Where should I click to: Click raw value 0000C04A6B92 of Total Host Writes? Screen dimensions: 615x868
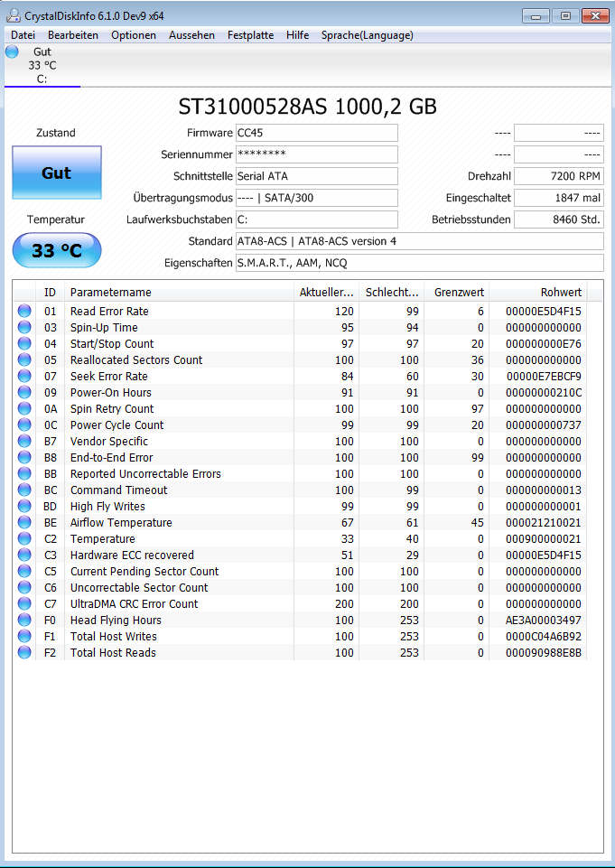tap(544, 637)
